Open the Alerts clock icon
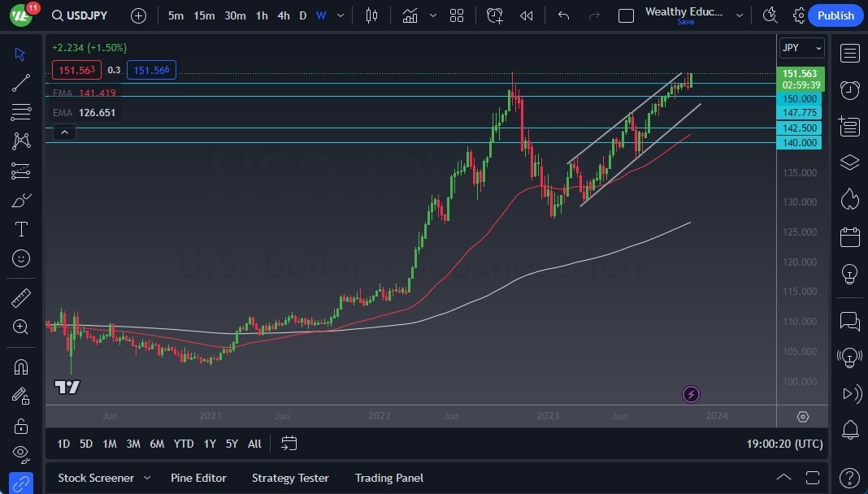Image resolution: width=868 pixels, height=494 pixels. tap(495, 15)
